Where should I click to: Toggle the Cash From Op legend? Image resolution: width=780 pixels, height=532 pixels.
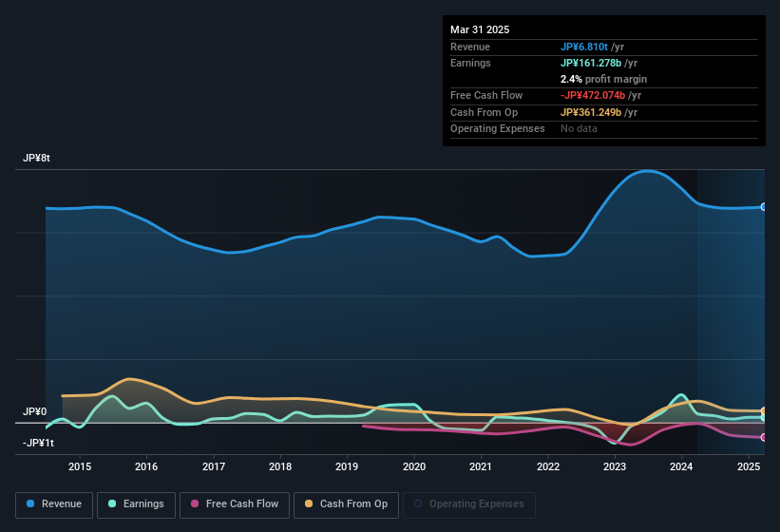coord(346,504)
